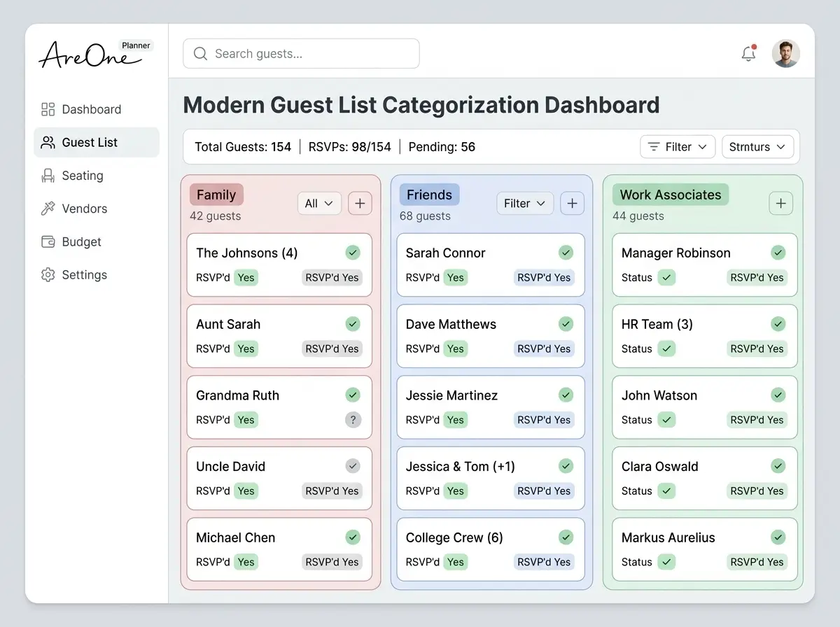The image size is (840, 627).
Task: Click 42 guests count under Family
Action: pyautogui.click(x=216, y=216)
